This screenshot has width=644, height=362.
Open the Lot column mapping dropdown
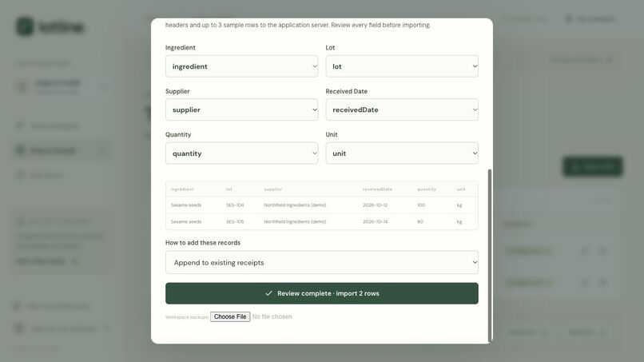pyautogui.click(x=402, y=66)
